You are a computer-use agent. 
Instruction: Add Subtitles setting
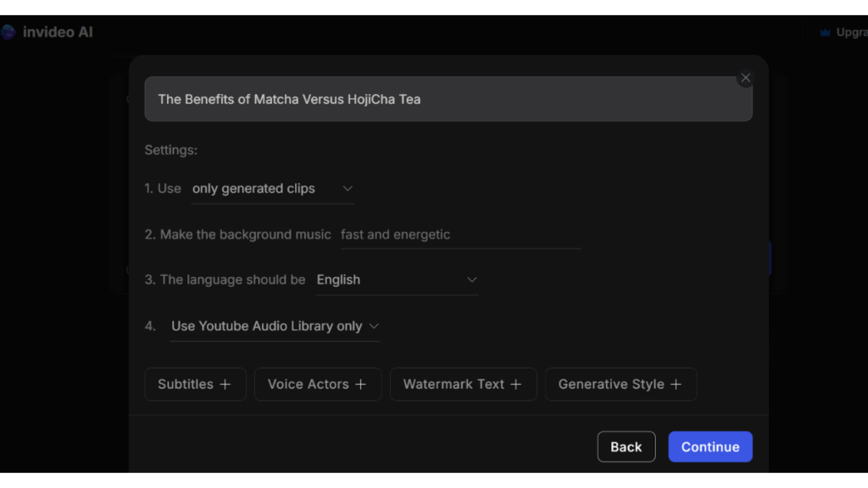tap(196, 384)
